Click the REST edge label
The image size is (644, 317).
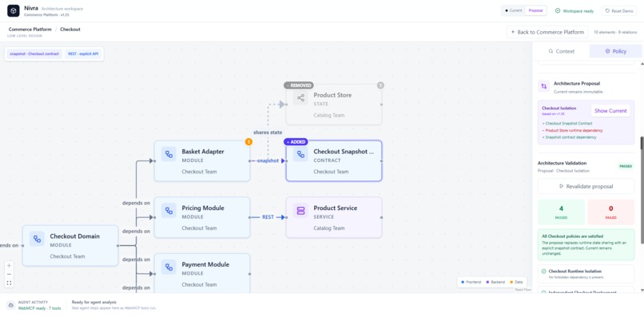pyautogui.click(x=268, y=217)
